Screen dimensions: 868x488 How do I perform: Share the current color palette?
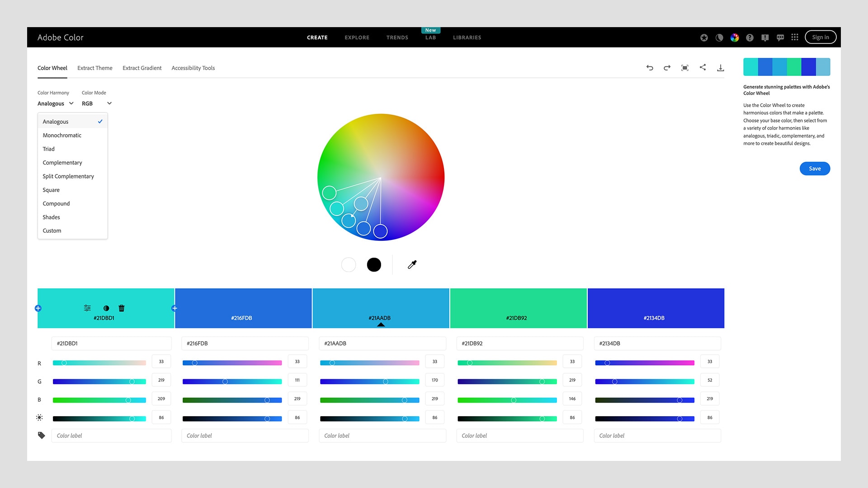[x=703, y=67]
